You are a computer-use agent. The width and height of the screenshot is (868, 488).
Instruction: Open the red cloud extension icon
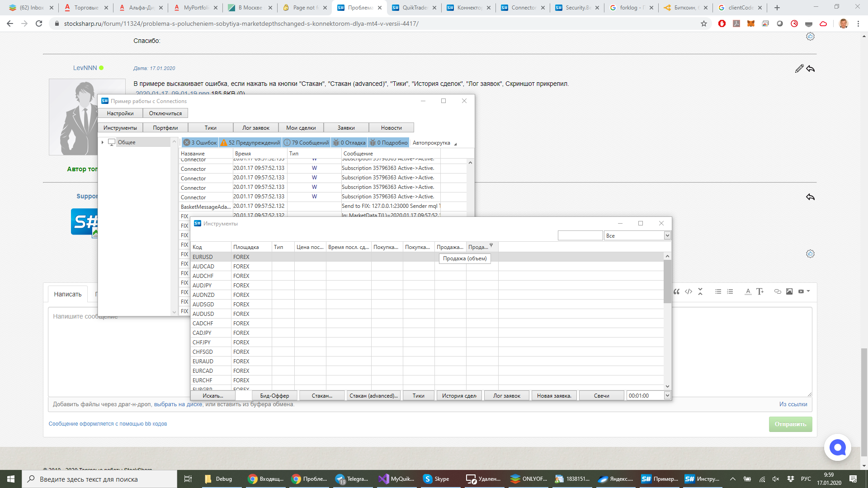point(823,23)
